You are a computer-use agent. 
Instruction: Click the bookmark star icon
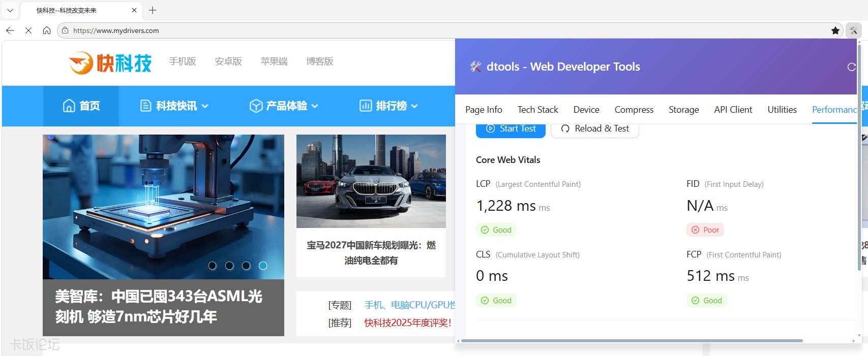pos(835,30)
